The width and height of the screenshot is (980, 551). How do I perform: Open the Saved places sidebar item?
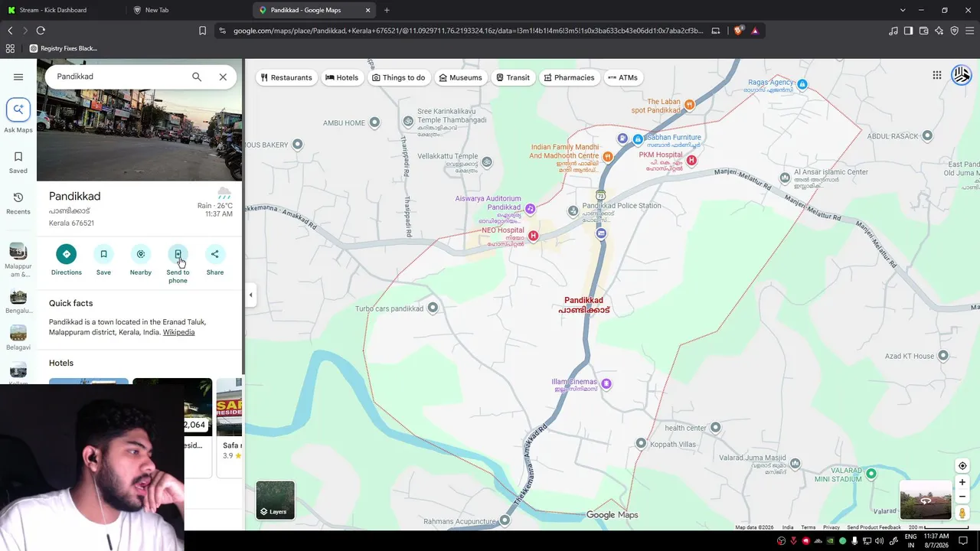click(18, 161)
